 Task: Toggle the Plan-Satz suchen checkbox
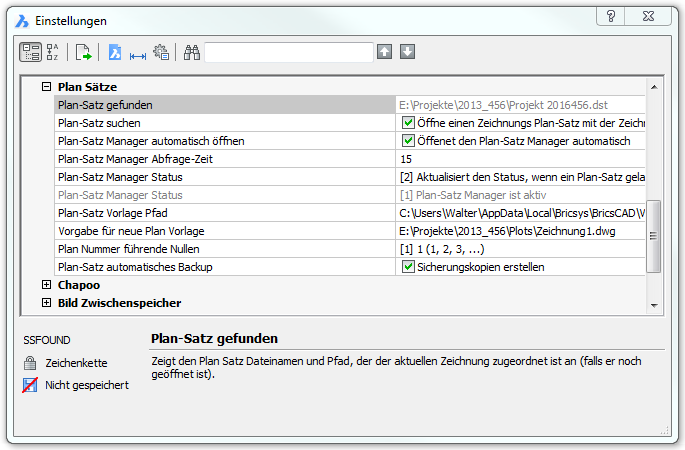coord(408,123)
